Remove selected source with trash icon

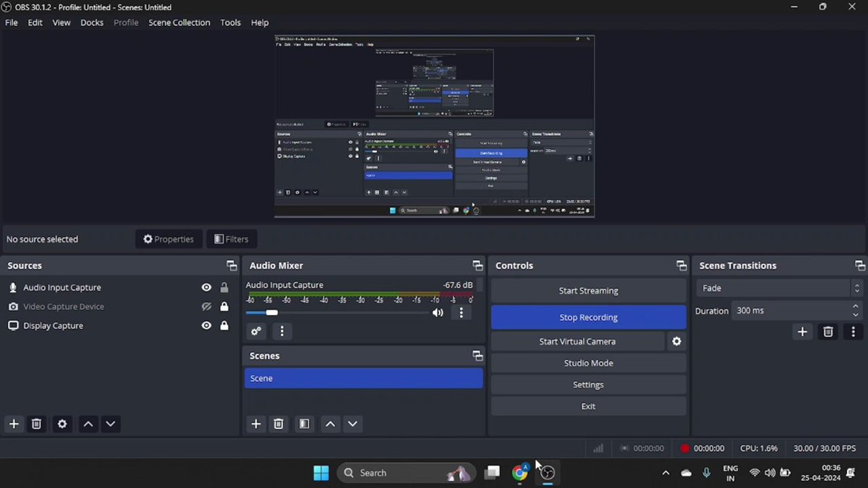tap(37, 424)
